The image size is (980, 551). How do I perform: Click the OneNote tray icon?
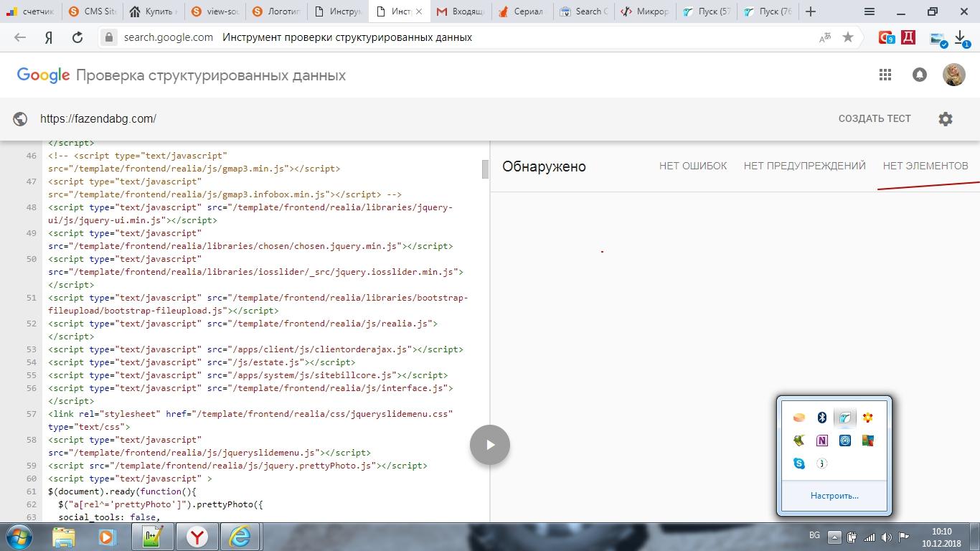(822, 441)
